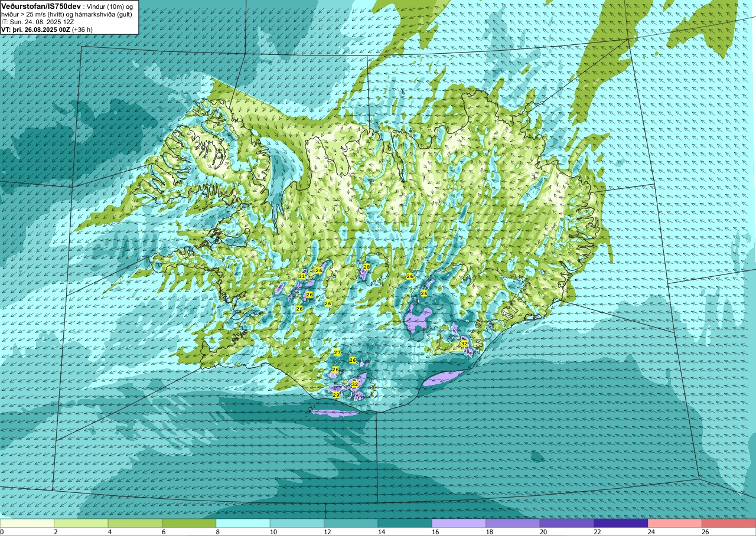This screenshot has height=536, width=756.
Task: Select the above 26 m/s salmon legend swatch
Action: (x=729, y=524)
